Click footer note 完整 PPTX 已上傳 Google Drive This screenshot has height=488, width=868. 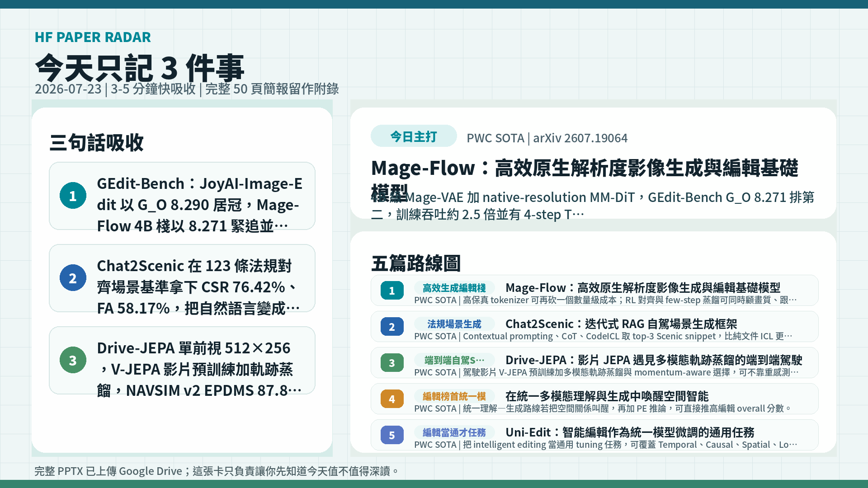click(217, 471)
